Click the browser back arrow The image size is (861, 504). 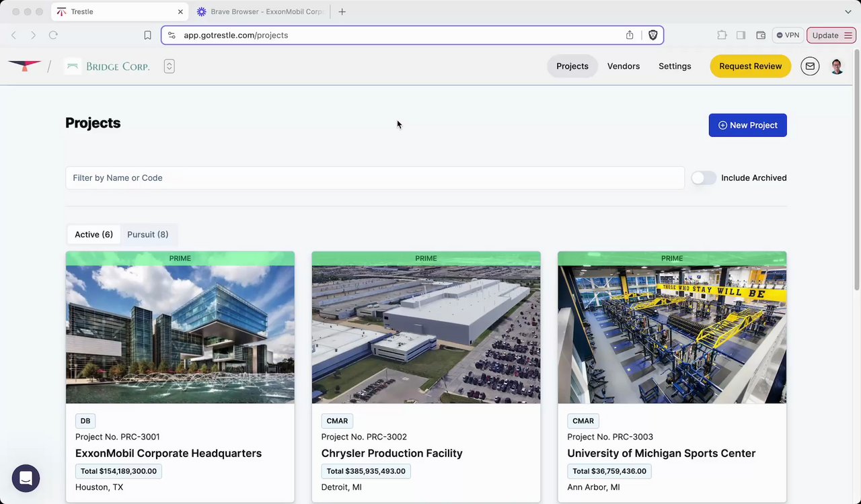pyautogui.click(x=13, y=35)
